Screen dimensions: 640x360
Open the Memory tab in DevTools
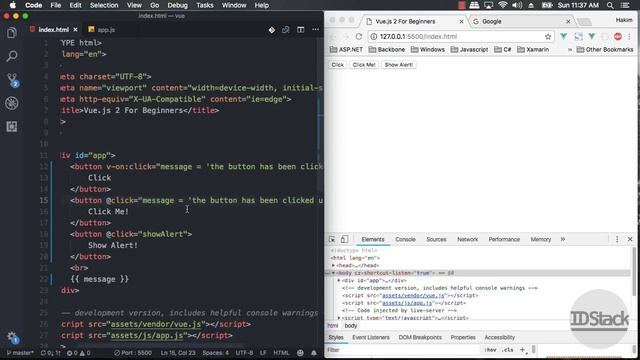point(541,240)
